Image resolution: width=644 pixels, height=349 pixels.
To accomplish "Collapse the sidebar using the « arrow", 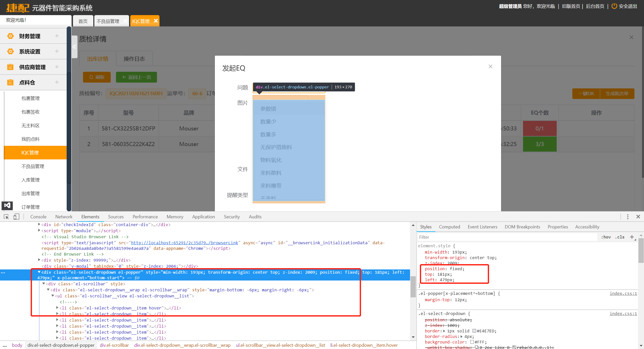I will click(x=74, y=47).
